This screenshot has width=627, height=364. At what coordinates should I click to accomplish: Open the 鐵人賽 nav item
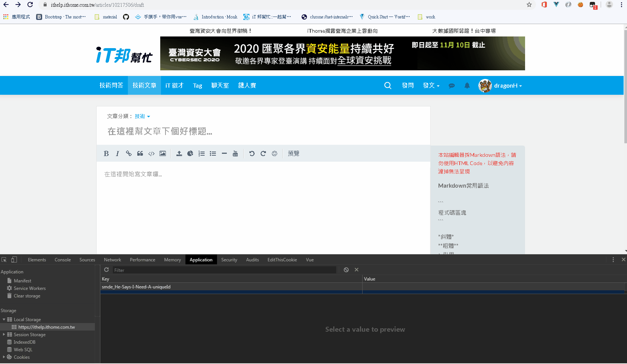pyautogui.click(x=247, y=85)
